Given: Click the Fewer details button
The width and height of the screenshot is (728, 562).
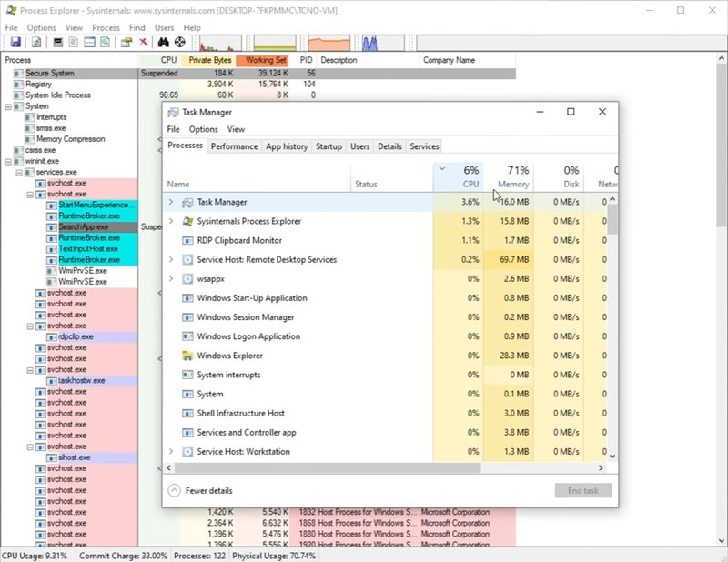Looking at the screenshot, I should (x=200, y=490).
